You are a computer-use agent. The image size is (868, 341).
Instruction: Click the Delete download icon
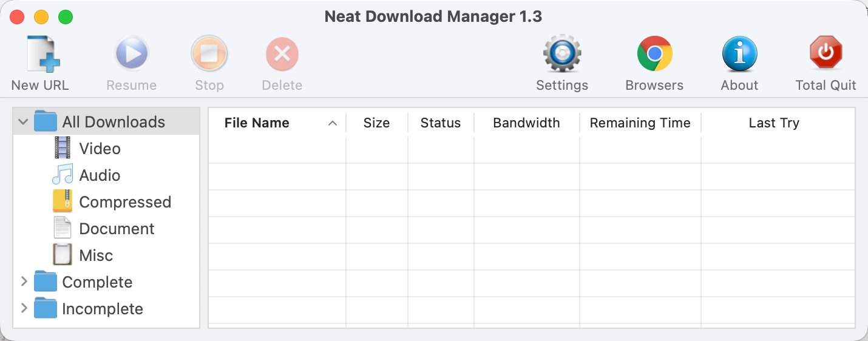tap(282, 54)
